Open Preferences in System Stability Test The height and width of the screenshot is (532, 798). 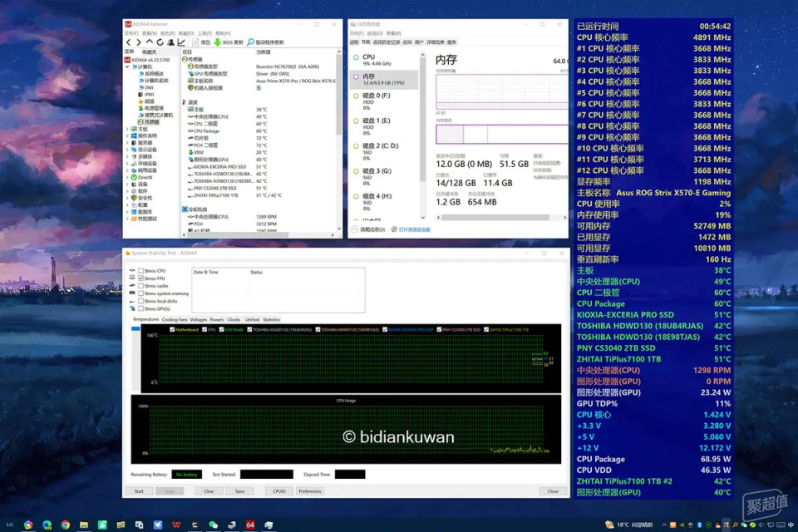310,491
